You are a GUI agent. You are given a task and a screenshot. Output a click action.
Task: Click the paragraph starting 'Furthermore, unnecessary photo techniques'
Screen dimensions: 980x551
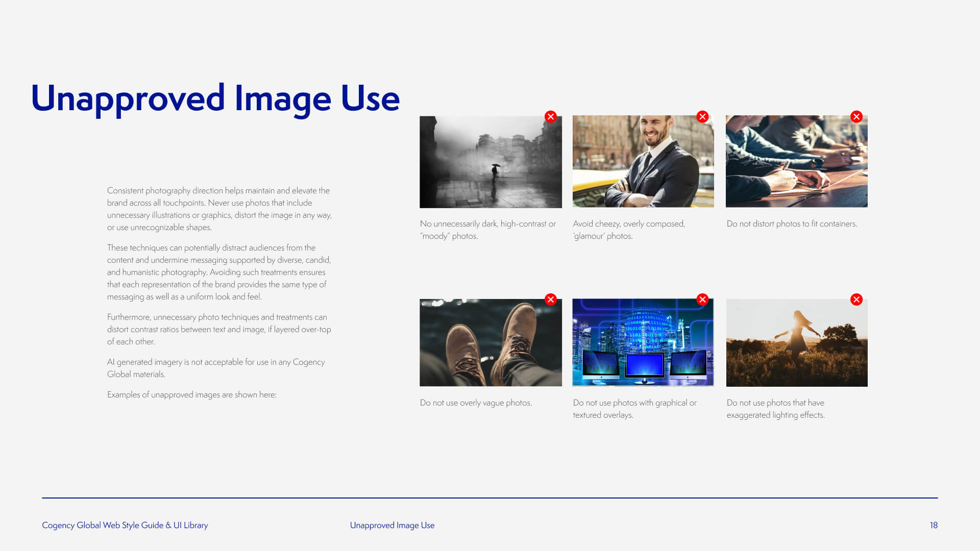click(x=219, y=329)
